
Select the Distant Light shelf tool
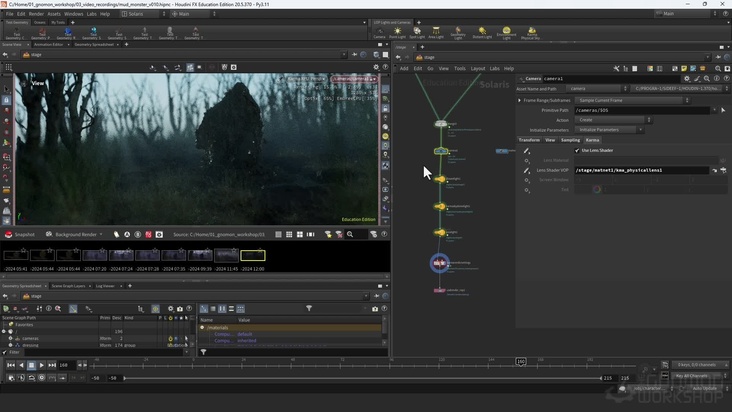coord(482,32)
